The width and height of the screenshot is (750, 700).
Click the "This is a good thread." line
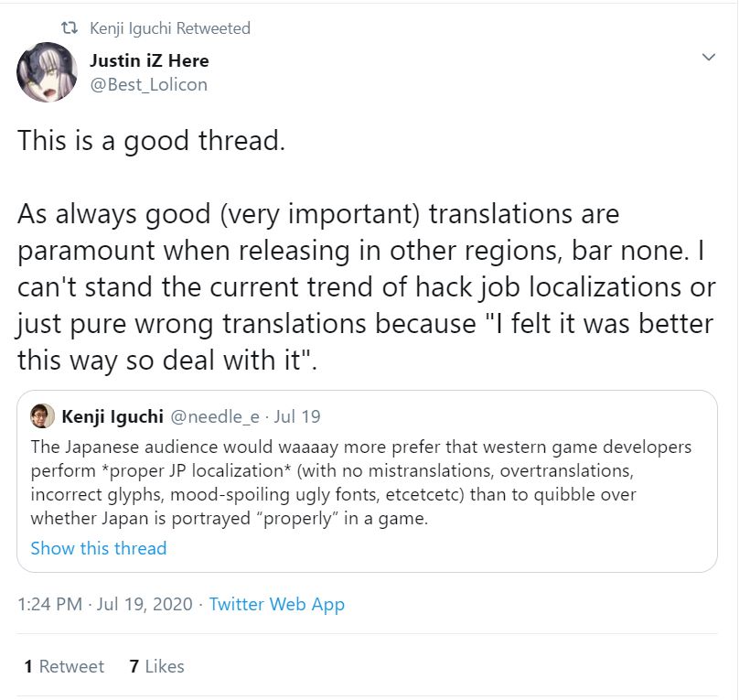(x=151, y=143)
